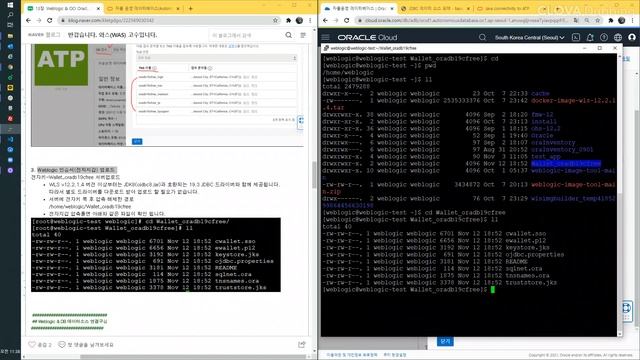Reload the Oracle Cloud page

(347, 20)
